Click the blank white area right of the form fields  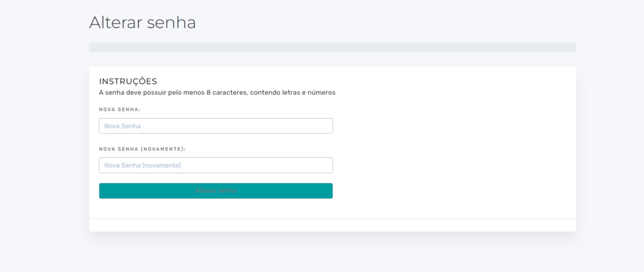[454, 148]
